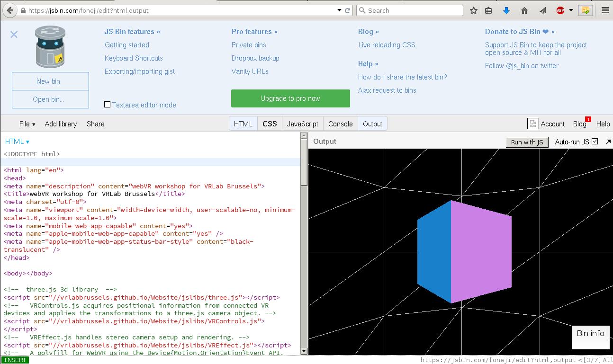Reload the page using the refresh icon
The image size is (613, 364).
coord(347,10)
